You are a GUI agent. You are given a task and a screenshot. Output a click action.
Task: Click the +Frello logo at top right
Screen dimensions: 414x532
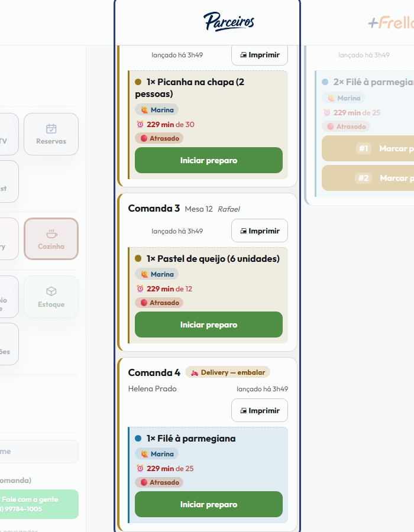(391, 22)
